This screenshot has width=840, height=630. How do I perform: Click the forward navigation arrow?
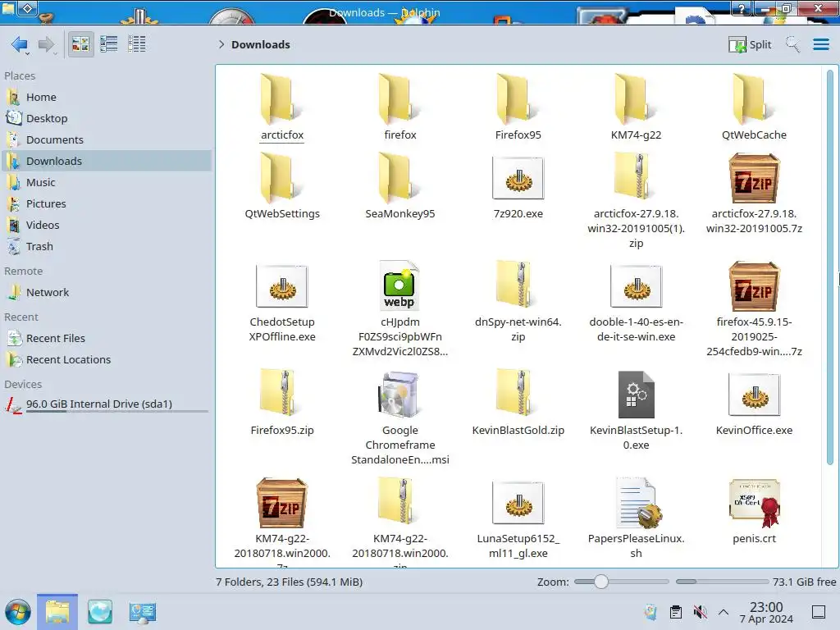point(47,44)
